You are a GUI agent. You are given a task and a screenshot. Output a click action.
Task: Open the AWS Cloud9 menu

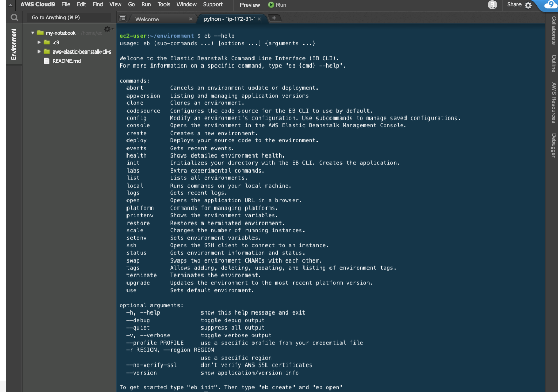click(37, 4)
